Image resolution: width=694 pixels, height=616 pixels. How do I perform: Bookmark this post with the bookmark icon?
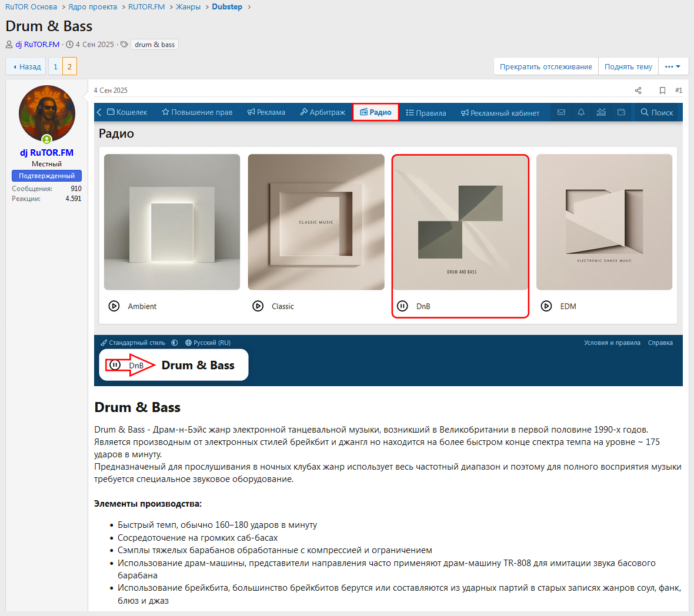(662, 91)
